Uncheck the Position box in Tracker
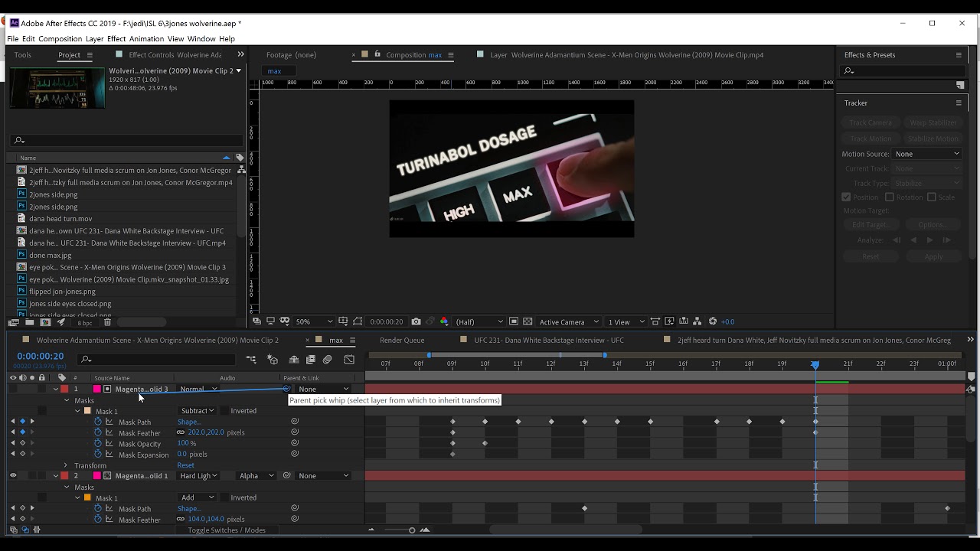The image size is (980, 551). point(846,197)
